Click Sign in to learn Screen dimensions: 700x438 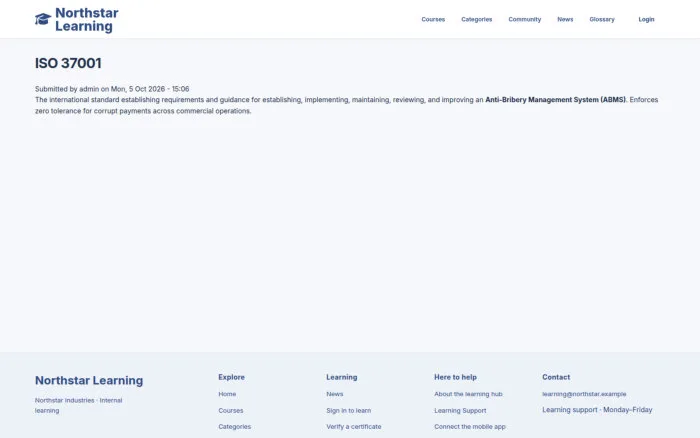coord(349,410)
